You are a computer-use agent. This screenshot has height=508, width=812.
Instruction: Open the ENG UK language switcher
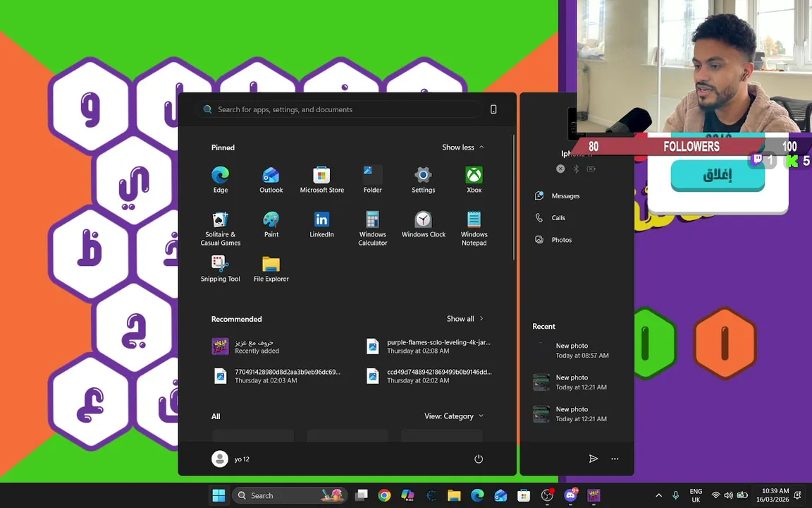pos(696,495)
